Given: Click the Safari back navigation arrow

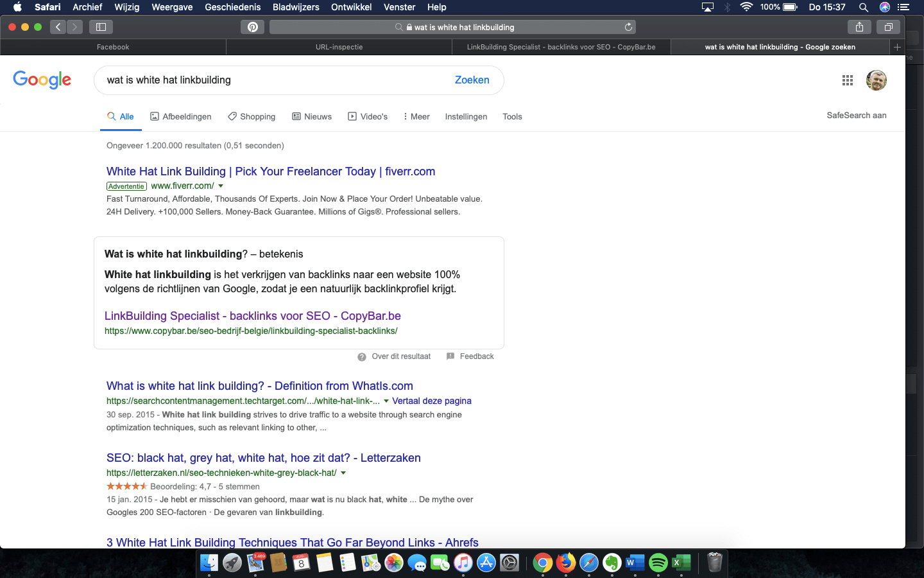Looking at the screenshot, I should [x=58, y=27].
